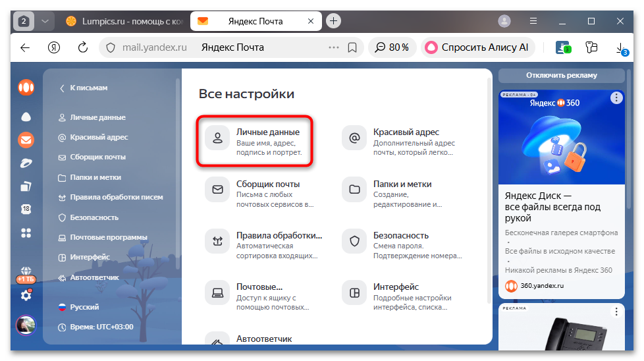Expand tab list dropdown chevron
The height and width of the screenshot is (361, 644).
pos(45,21)
